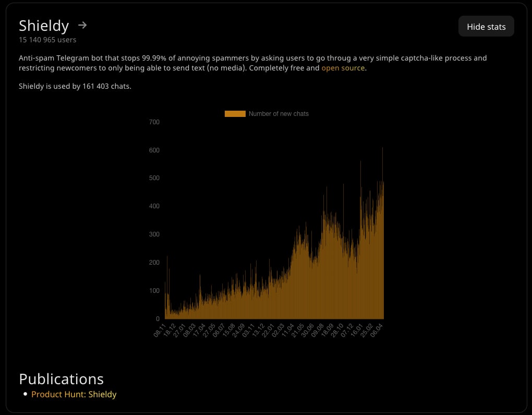The height and width of the screenshot is (415, 532).
Task: Click the 500 y-axis label
Action: click(154, 178)
